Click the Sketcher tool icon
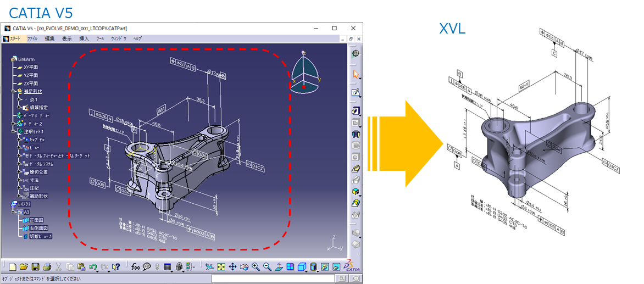The height and width of the screenshot is (284, 644). click(356, 93)
